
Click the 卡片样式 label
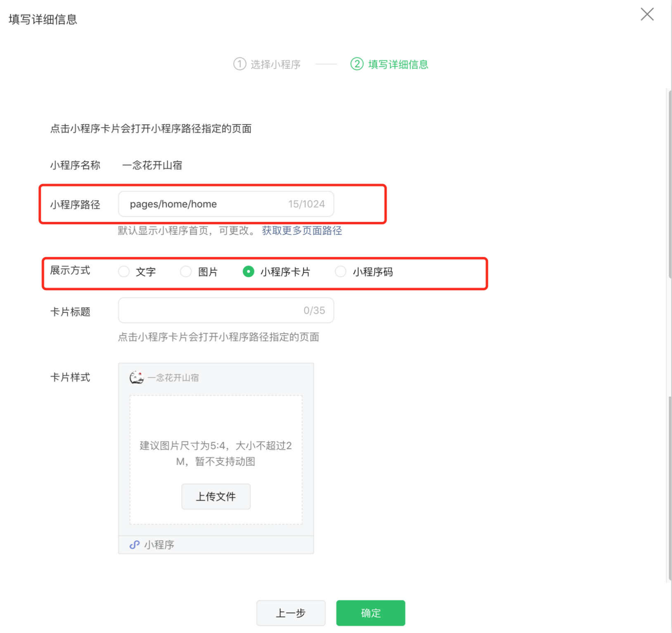(70, 377)
